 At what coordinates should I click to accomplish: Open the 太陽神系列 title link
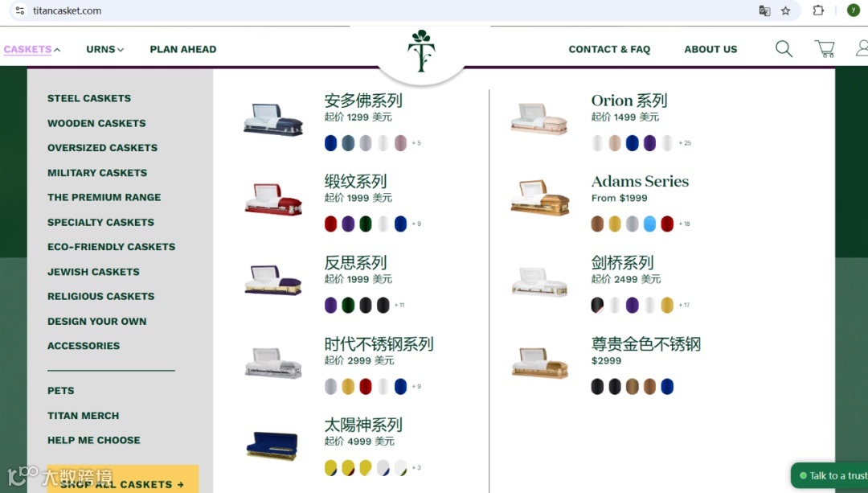pyautogui.click(x=363, y=425)
